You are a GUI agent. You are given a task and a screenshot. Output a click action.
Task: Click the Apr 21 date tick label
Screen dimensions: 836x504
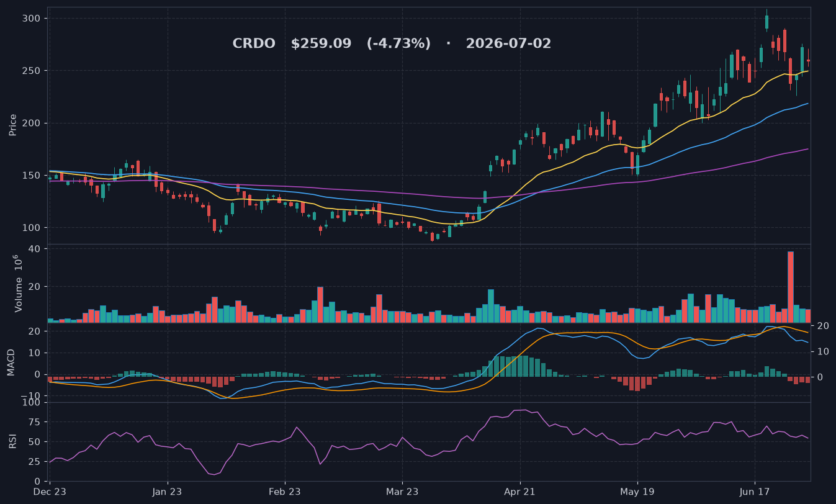(x=519, y=492)
